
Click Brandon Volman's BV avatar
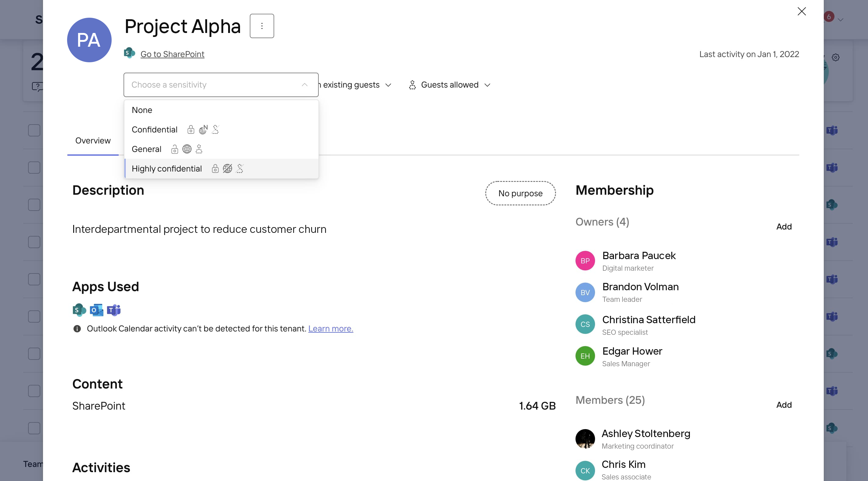coord(585,292)
